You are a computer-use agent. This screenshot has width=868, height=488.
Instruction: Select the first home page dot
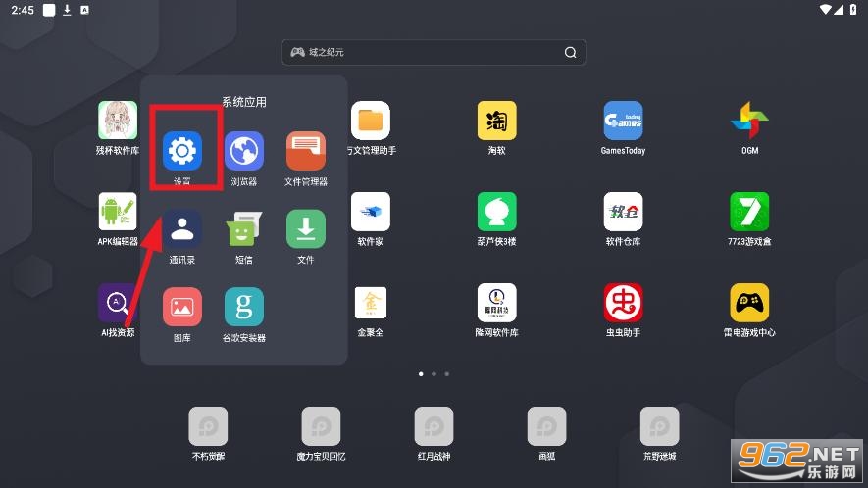[x=422, y=374]
